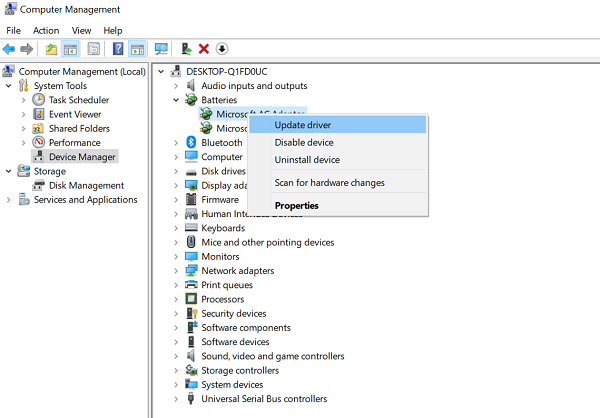Click the monitor scan hardware toolbar icon
Image resolution: width=600 pixels, height=418 pixels.
click(161, 49)
